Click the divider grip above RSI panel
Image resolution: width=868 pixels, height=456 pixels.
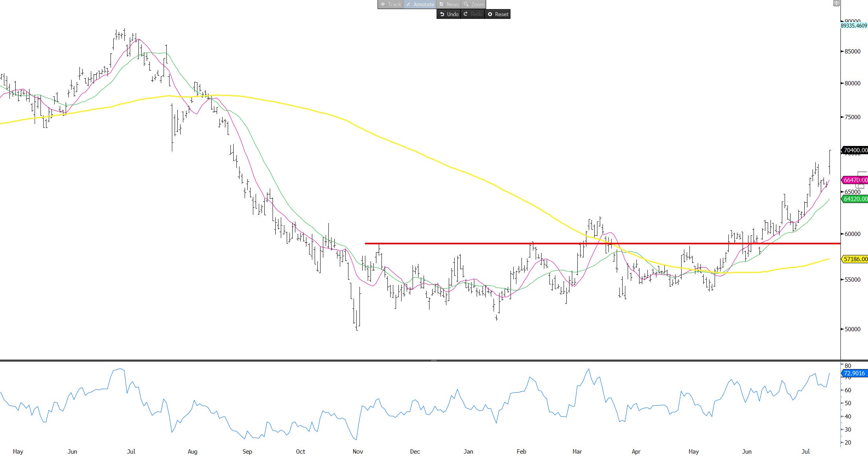[434, 360]
